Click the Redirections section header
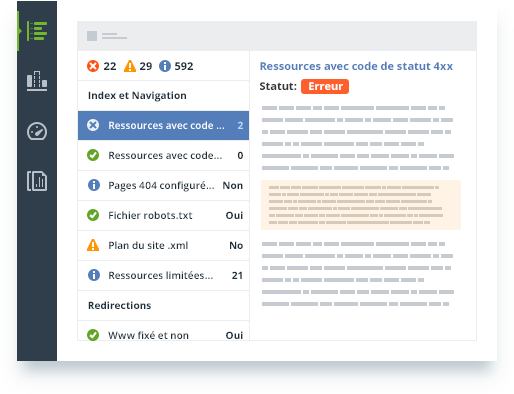The height and width of the screenshot is (394, 514). tap(119, 305)
